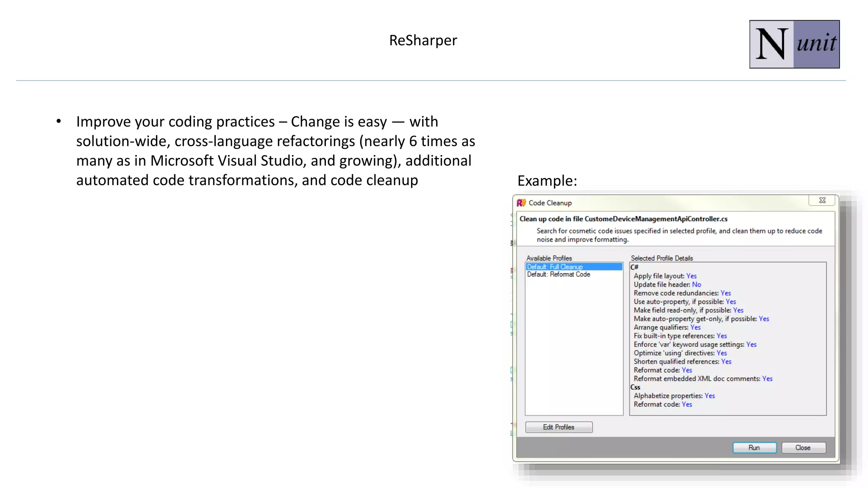Click the Close button in the dialog
Image resolution: width=868 pixels, height=488 pixels.
[803, 448]
